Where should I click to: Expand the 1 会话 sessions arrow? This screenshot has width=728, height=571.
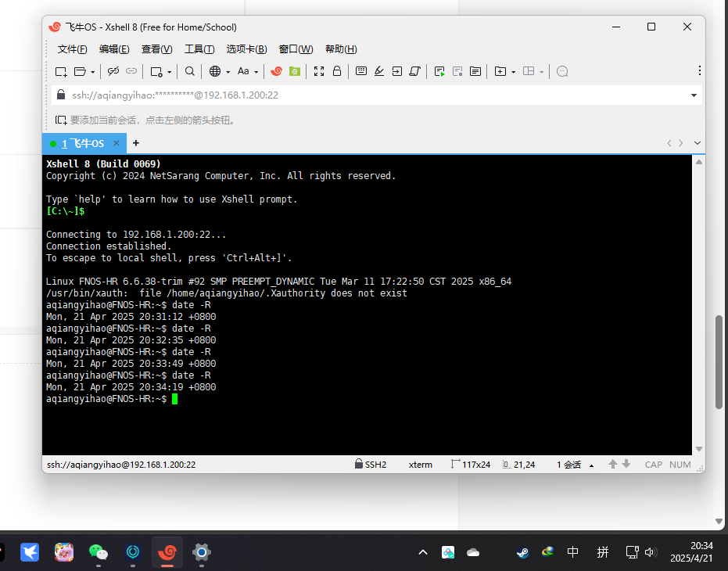(591, 465)
